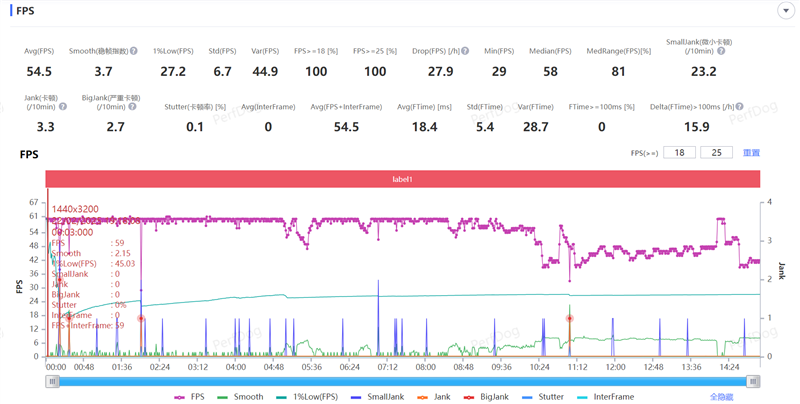Open BigJank(严重卡顿) help icon
Screen dimensions: 800x404
click(122, 106)
